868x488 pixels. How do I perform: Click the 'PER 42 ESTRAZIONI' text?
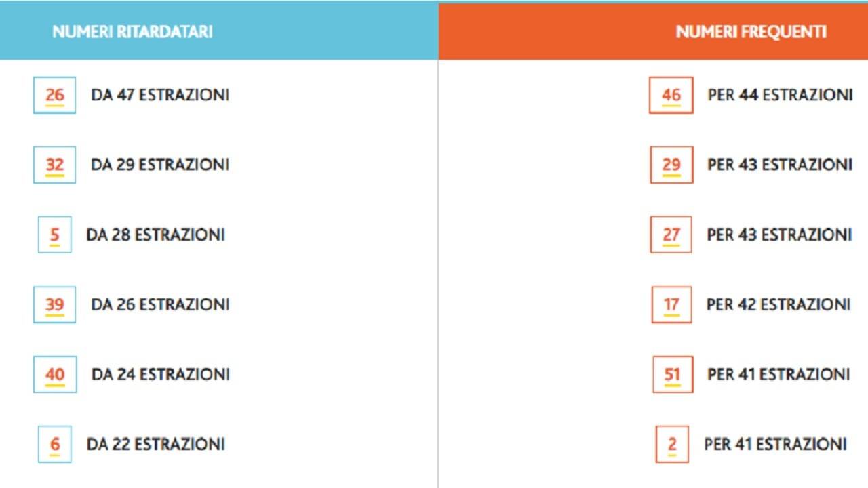point(778,304)
